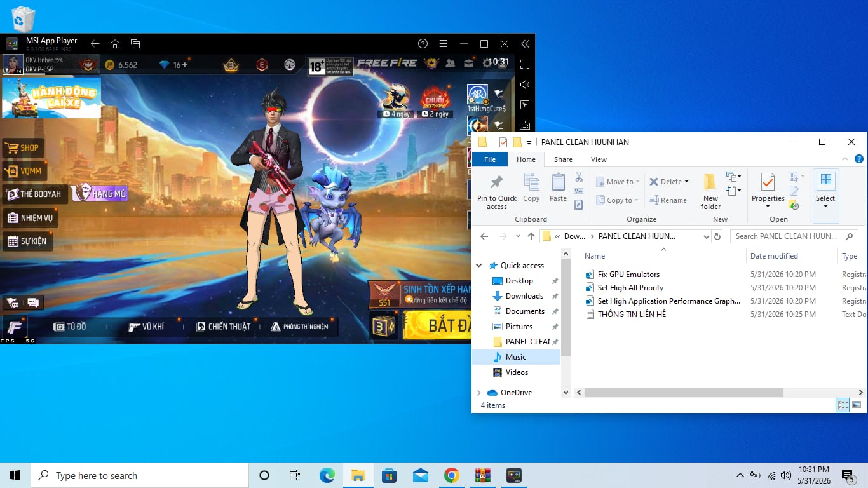
Task: Click the Paste shortcut icon in ribbon
Action: click(579, 205)
